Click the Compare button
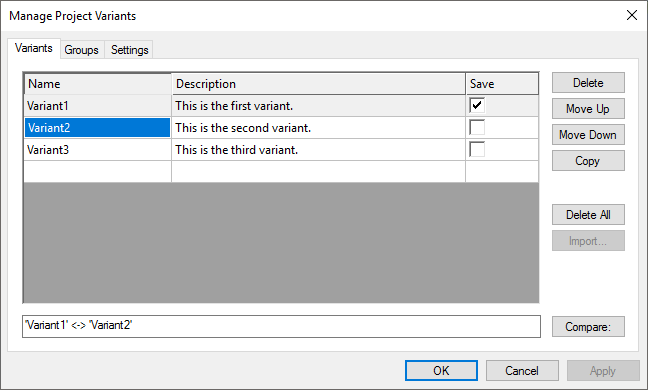The height and width of the screenshot is (390, 648). pyautogui.click(x=588, y=327)
